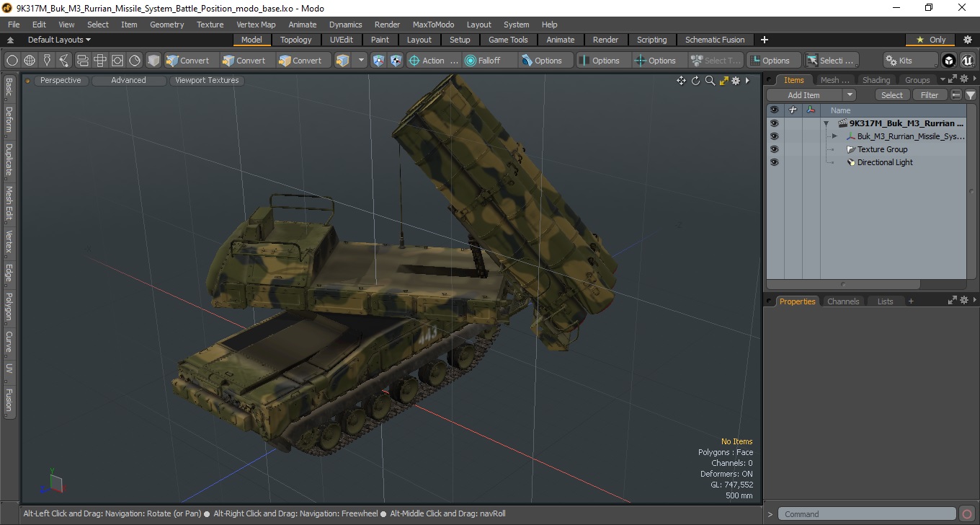Switch to the Channels tab
The image size is (980, 525).
tap(843, 301)
